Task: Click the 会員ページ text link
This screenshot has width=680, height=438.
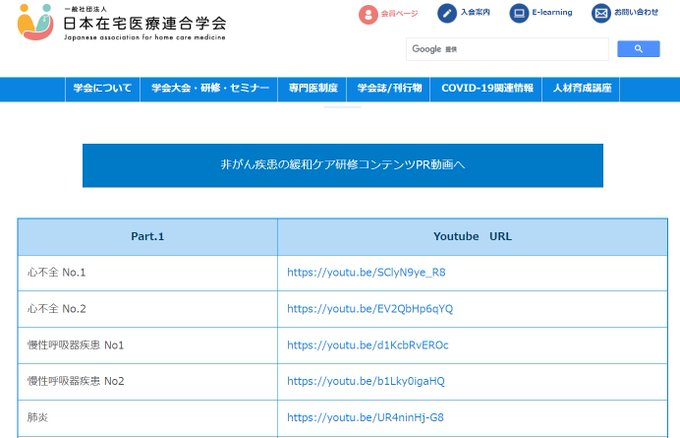Action: 399,14
